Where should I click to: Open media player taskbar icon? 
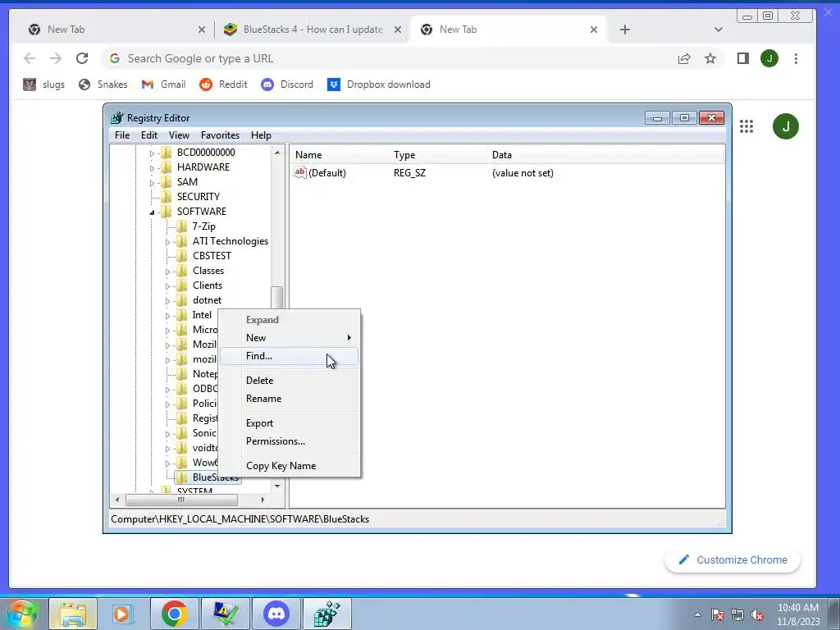pyautogui.click(x=123, y=614)
